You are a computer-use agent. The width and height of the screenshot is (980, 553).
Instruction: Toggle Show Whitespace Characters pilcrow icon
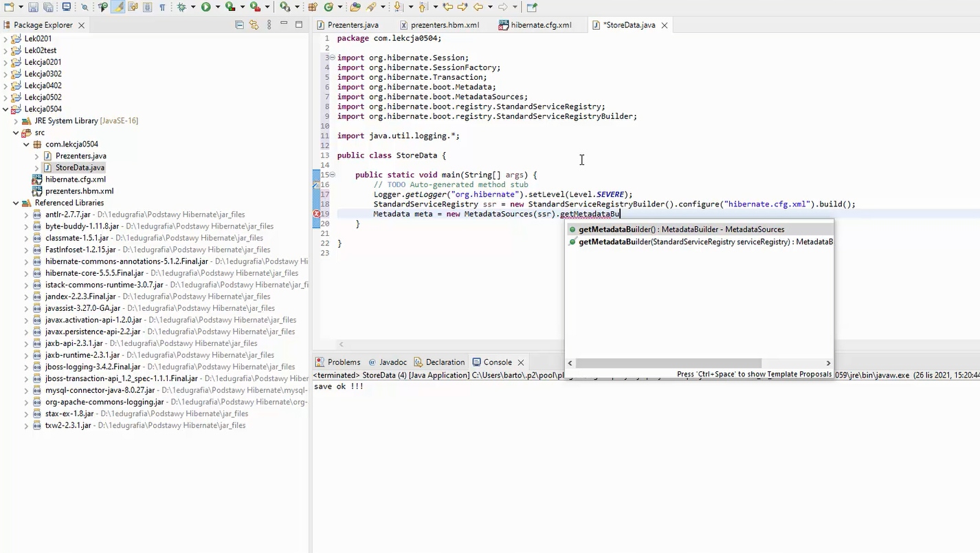click(x=162, y=7)
